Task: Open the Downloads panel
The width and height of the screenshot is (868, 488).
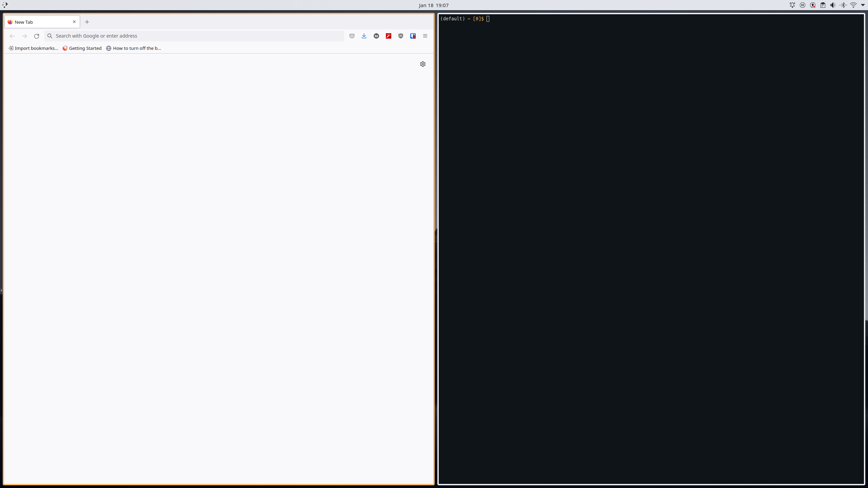Action: coord(364,36)
